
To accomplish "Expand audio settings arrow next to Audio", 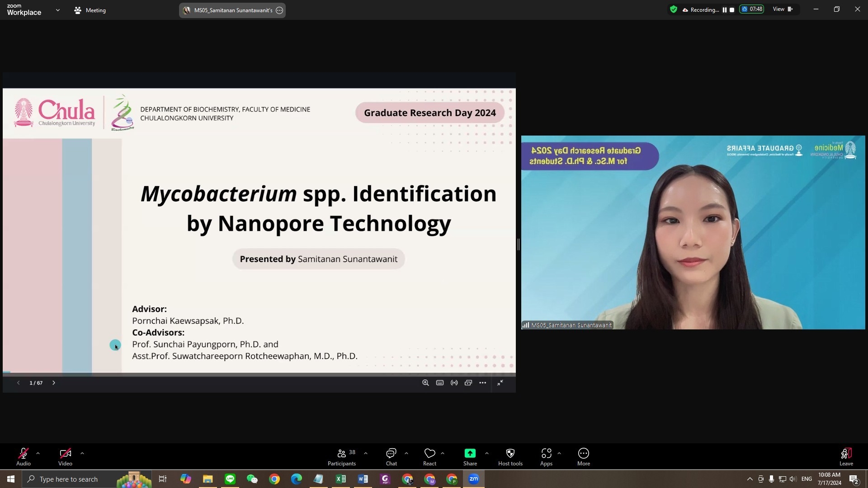I will tap(38, 453).
